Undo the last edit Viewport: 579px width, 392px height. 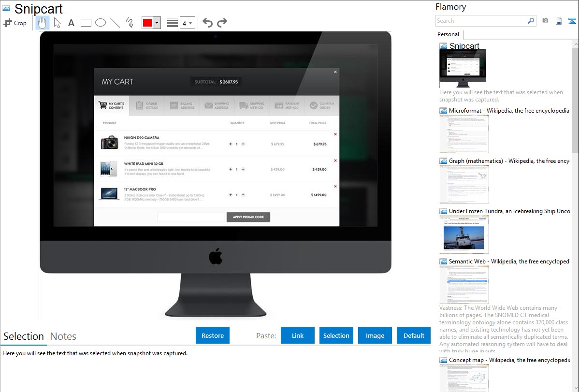coord(207,23)
